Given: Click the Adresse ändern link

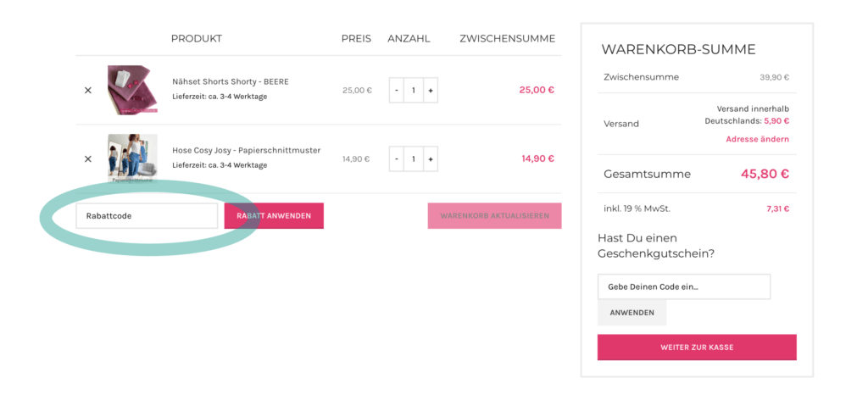Looking at the screenshot, I should point(757,139).
